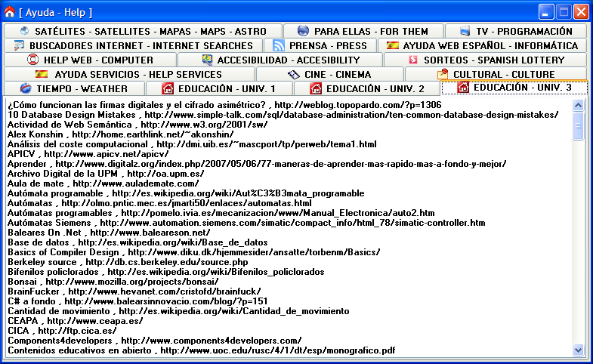Click the scrollbar up arrow

(578, 105)
